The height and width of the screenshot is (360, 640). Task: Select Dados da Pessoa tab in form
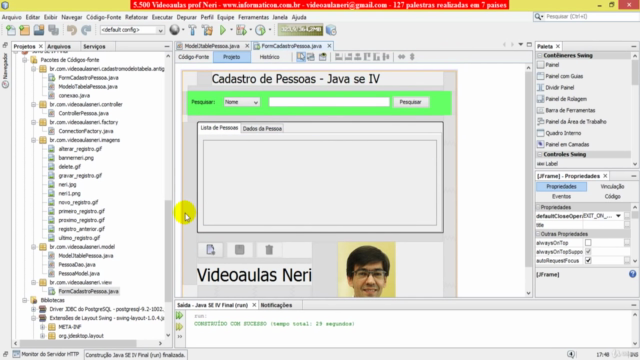pos(262,129)
